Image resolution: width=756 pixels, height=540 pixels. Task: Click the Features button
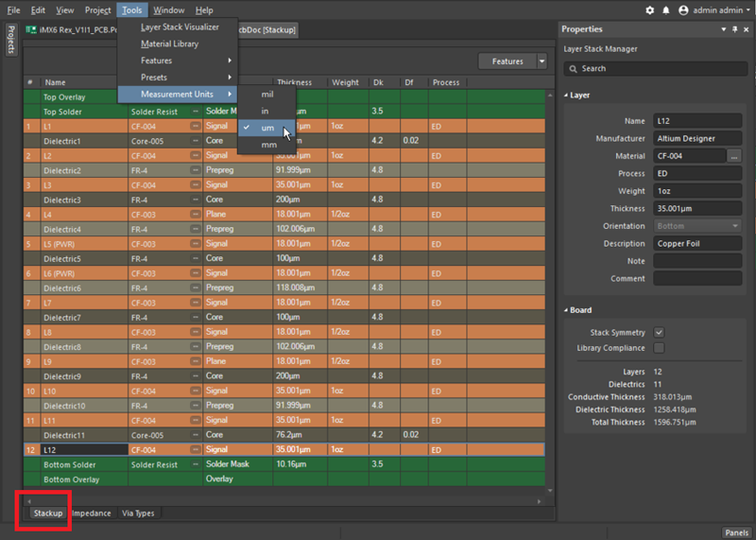[x=507, y=61]
